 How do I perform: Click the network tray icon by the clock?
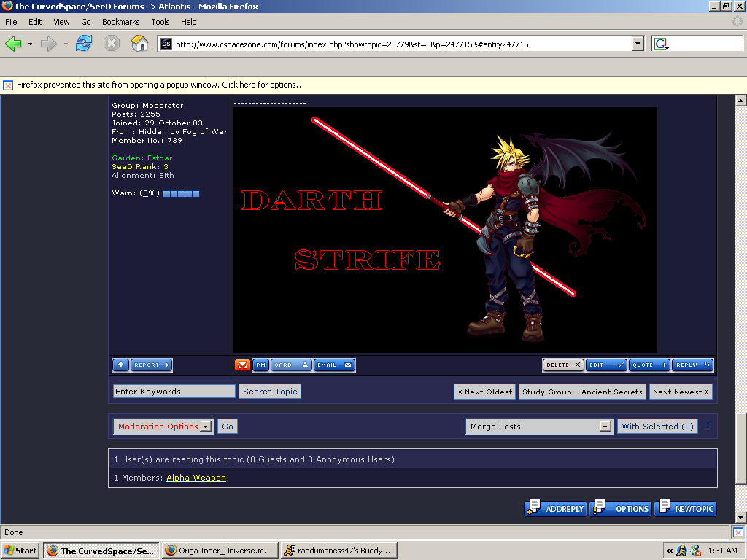(695, 551)
